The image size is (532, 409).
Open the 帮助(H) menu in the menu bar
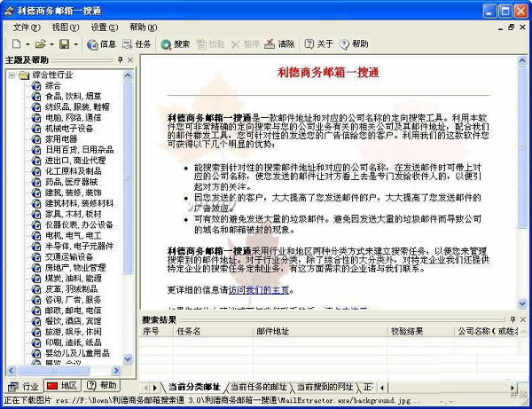pos(143,28)
